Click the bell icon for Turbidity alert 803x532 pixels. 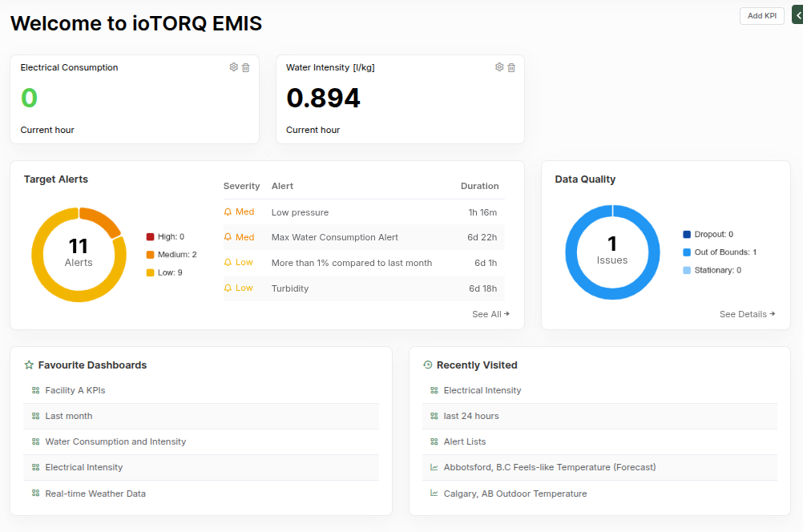pyautogui.click(x=228, y=288)
